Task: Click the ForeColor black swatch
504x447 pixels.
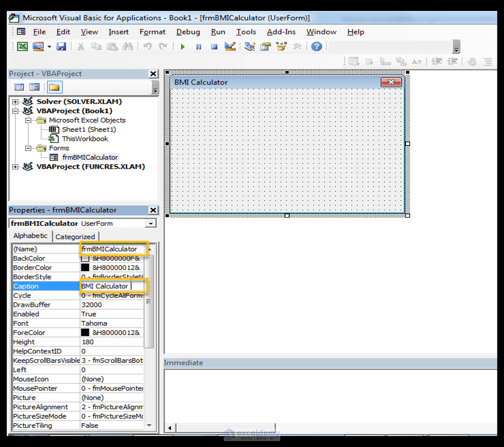Action: [x=85, y=333]
